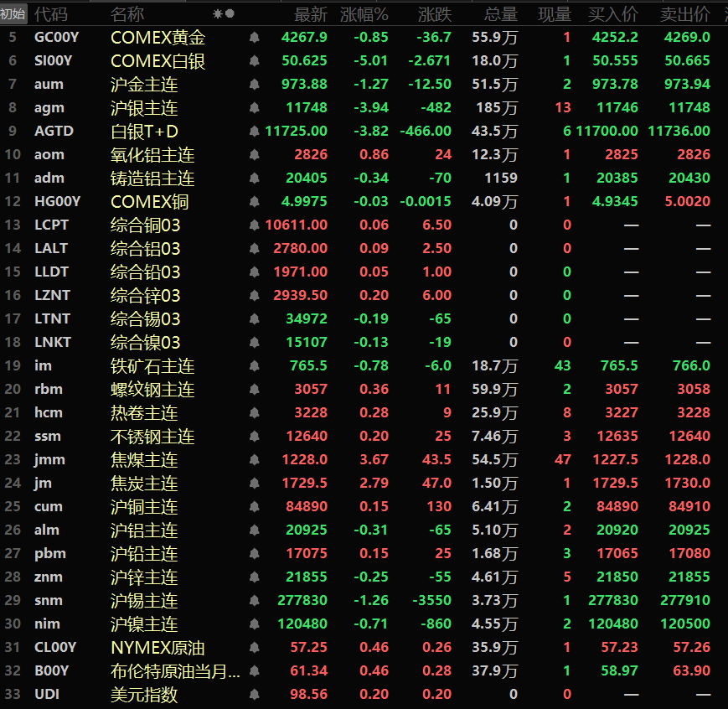
Task: Select contract code AGTD
Action: [x=53, y=132]
